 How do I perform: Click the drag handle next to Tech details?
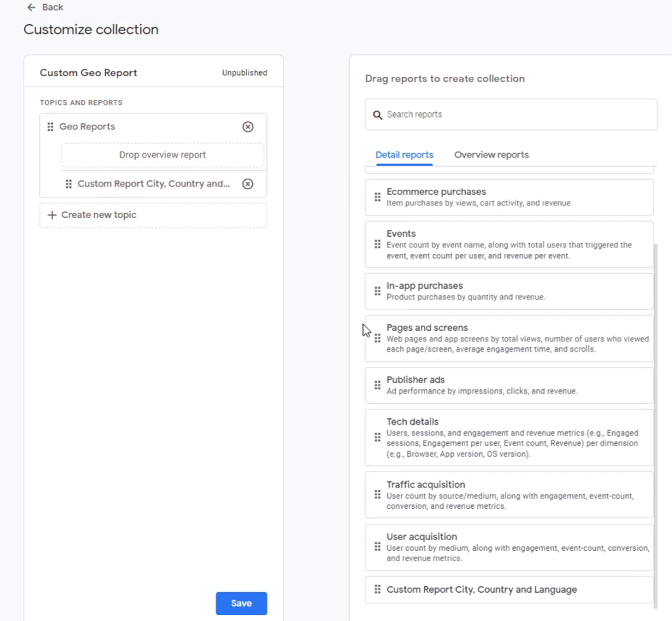pyautogui.click(x=377, y=437)
